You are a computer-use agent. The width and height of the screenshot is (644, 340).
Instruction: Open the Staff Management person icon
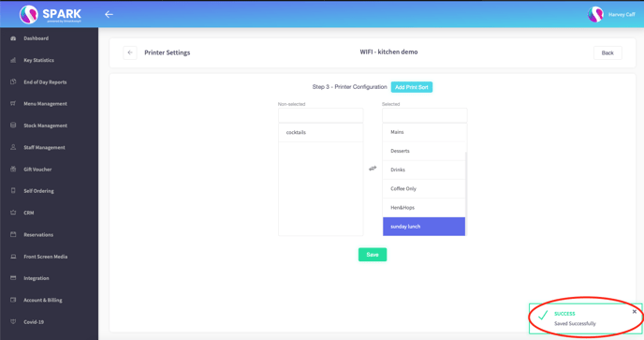(x=13, y=147)
